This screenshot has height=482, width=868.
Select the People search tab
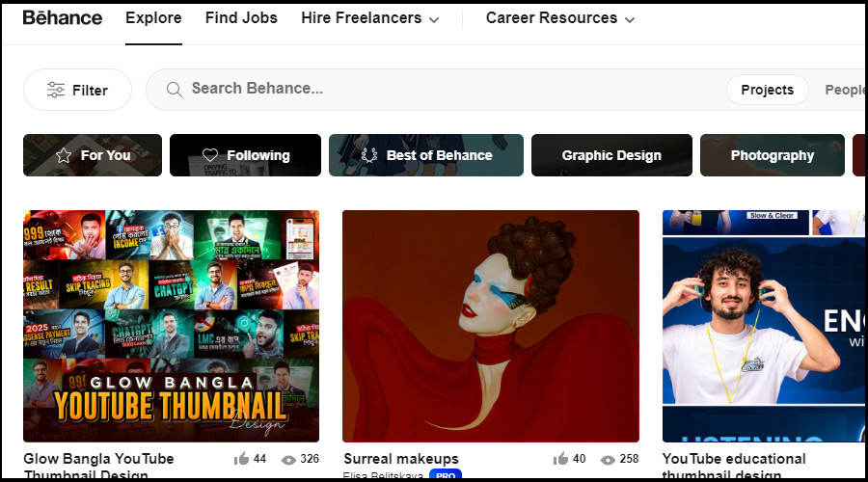(x=844, y=90)
